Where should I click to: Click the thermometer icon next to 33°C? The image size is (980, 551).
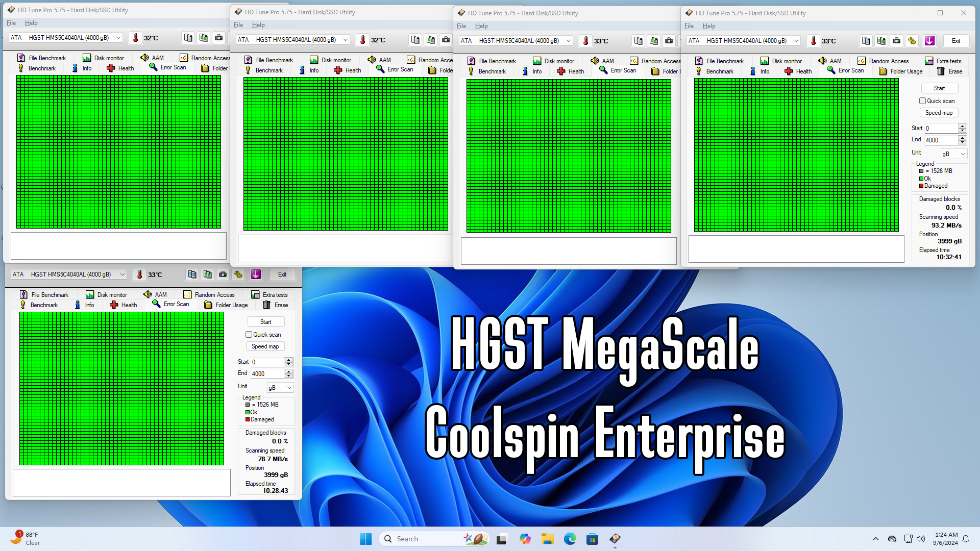[x=813, y=41]
